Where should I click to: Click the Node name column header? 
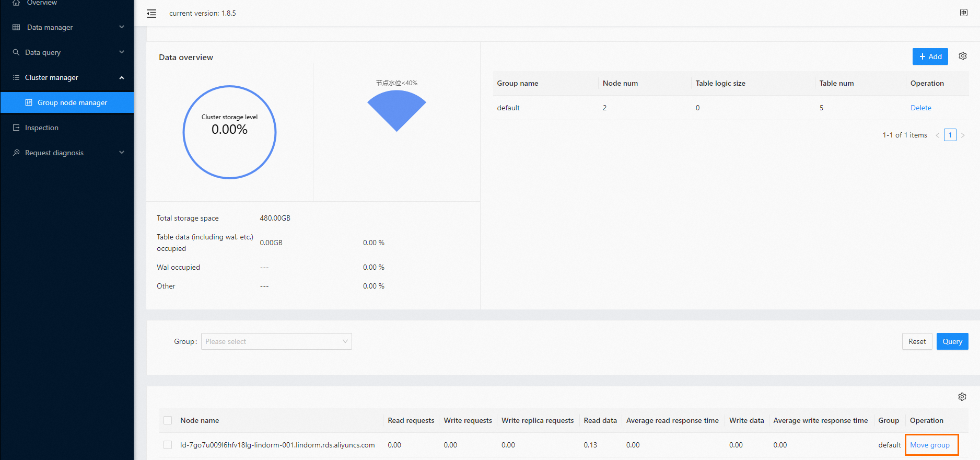pyautogui.click(x=200, y=420)
